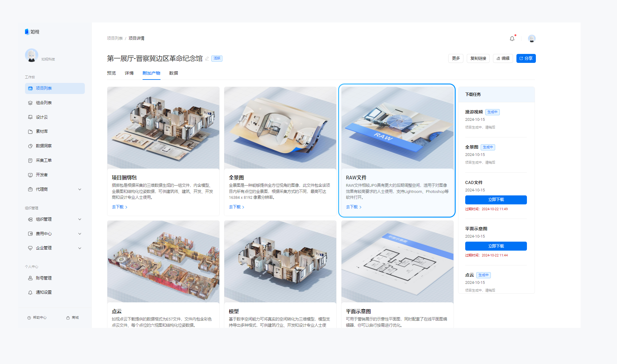Click the 全景图 card preview image

point(280,128)
